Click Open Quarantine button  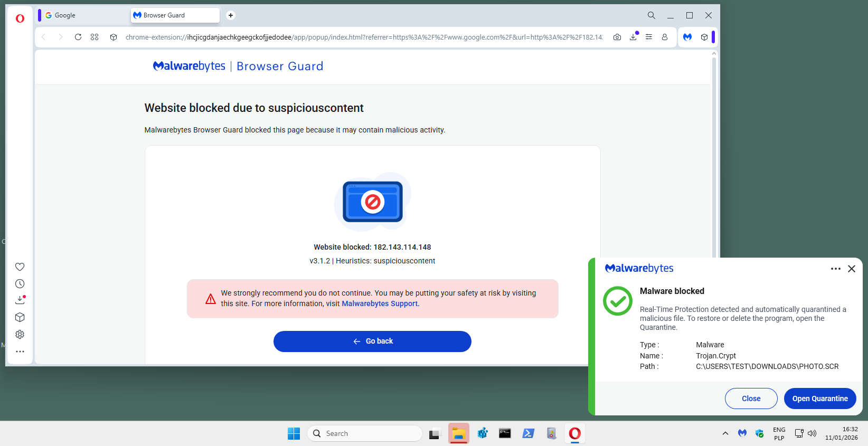coord(819,398)
